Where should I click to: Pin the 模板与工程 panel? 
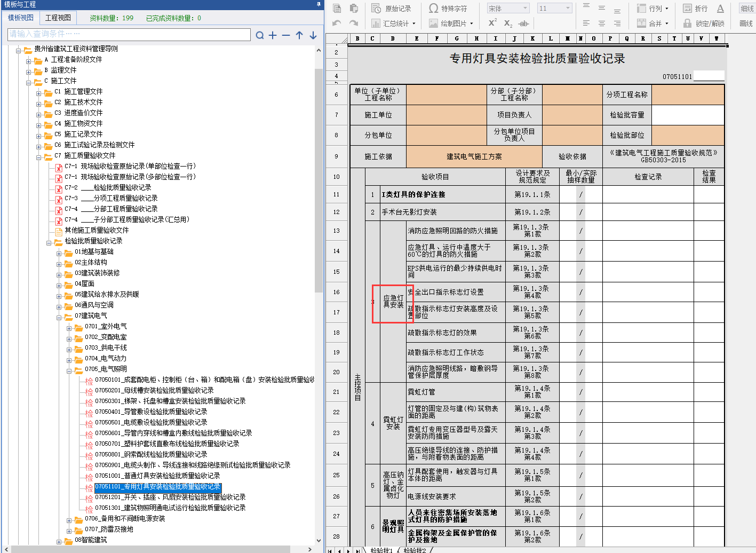[x=319, y=4]
